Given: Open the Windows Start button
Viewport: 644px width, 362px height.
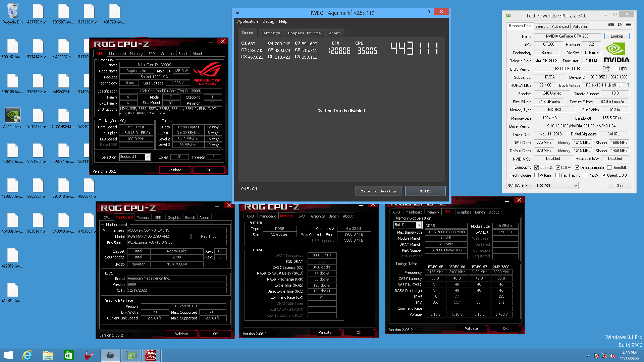Looking at the screenshot, I should [8, 355].
